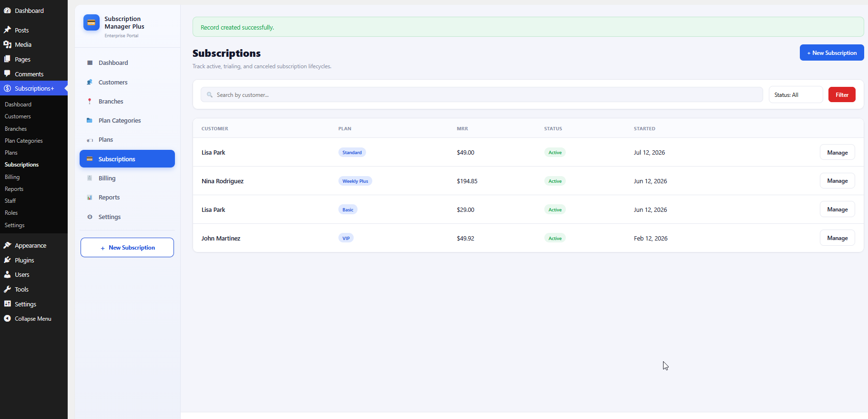Click the Plugins plug icon
The image size is (868, 419).
pos(7,260)
